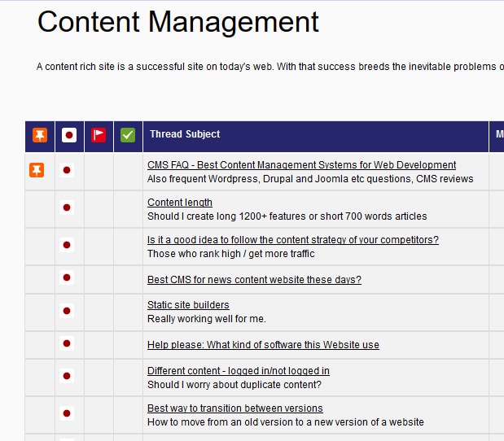
Task: Click the green checkmark icon in header
Action: 128,135
